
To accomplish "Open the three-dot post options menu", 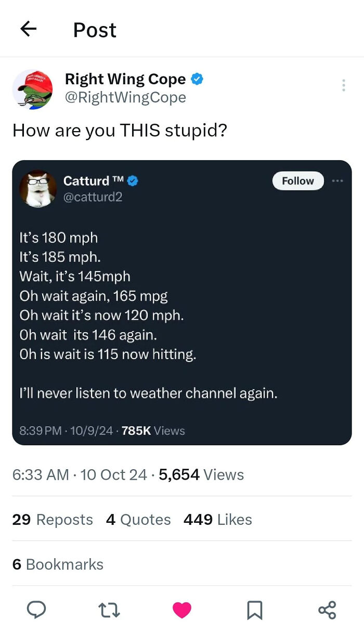I will pyautogui.click(x=343, y=85).
